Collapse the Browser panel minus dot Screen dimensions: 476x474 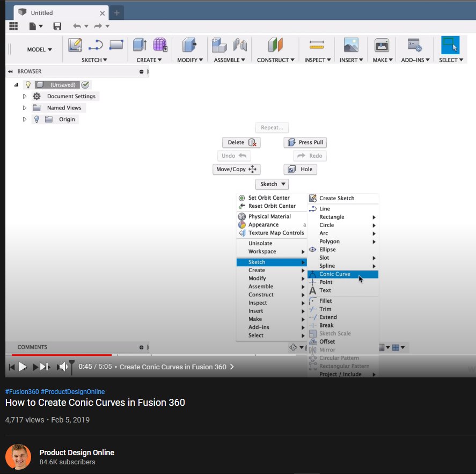click(142, 71)
